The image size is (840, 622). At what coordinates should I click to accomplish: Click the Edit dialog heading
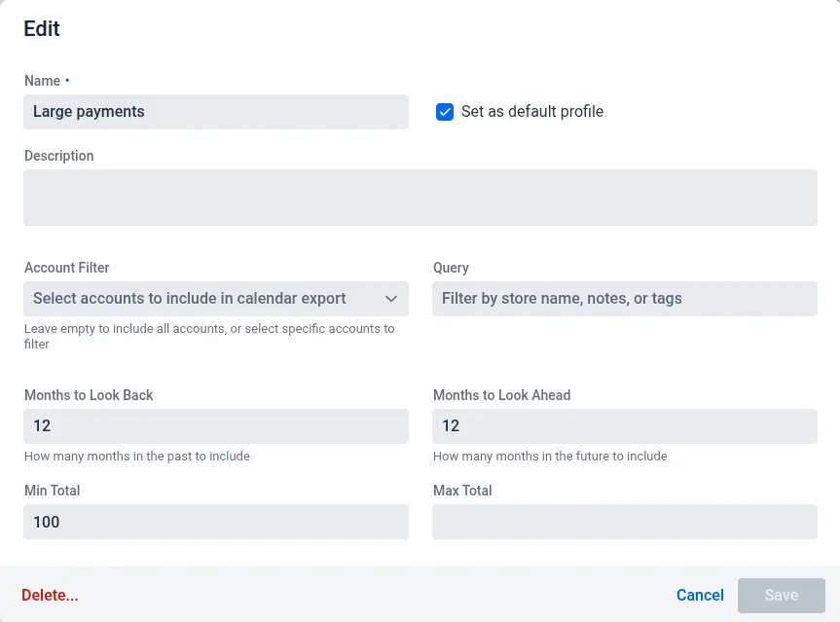[42, 29]
